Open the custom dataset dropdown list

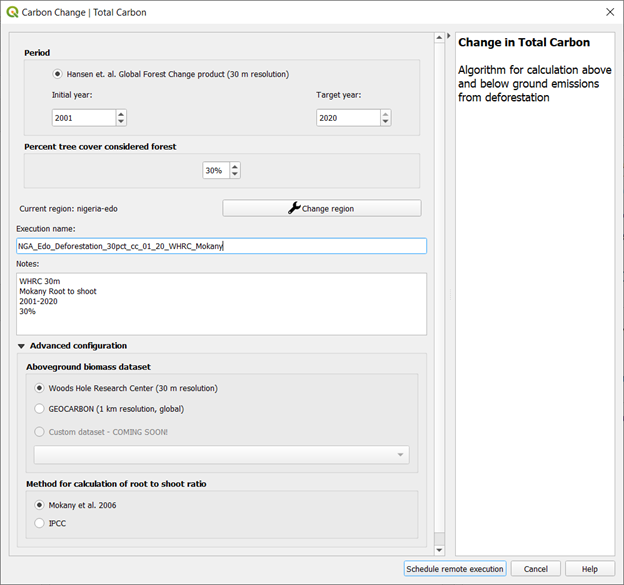[401, 455]
